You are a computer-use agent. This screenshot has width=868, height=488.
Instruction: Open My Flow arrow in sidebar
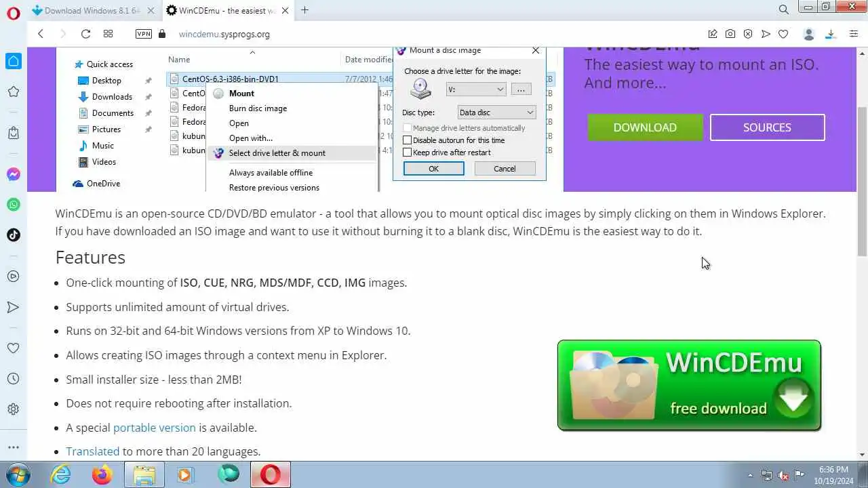[14, 307]
